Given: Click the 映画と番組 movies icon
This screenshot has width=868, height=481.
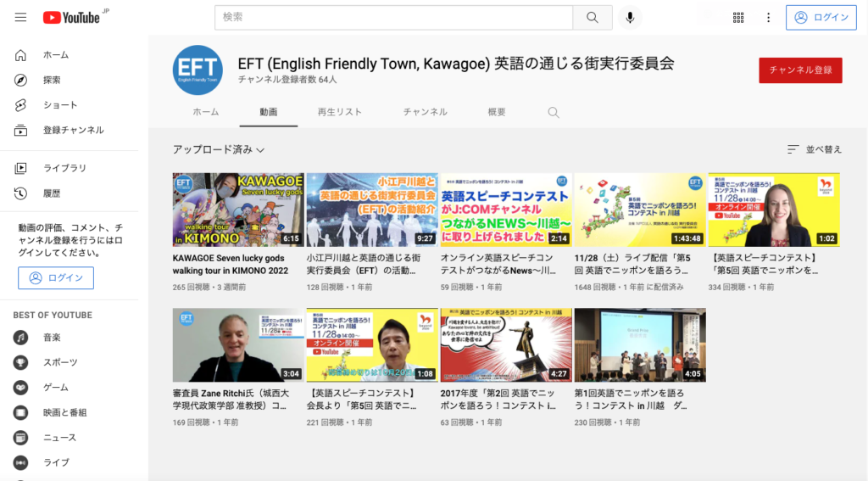Looking at the screenshot, I should pyautogui.click(x=20, y=412).
